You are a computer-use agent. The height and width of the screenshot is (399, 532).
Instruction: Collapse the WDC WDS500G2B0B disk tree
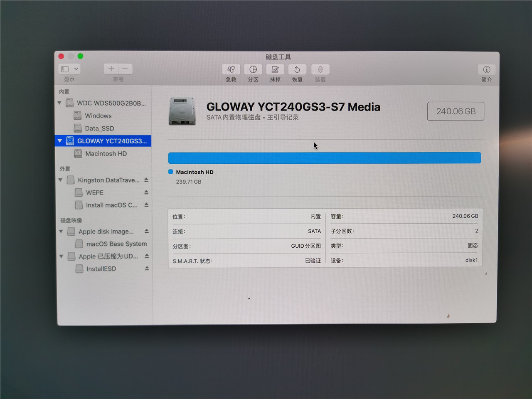pos(60,103)
